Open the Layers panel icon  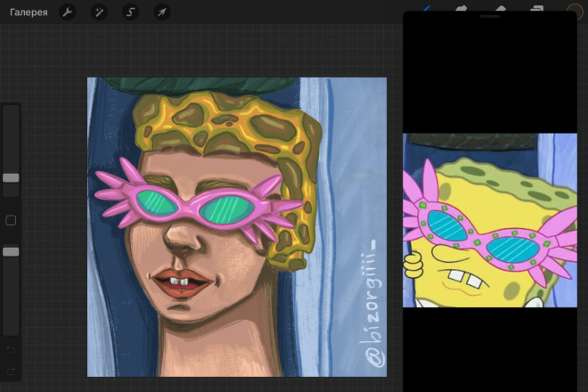click(x=536, y=8)
